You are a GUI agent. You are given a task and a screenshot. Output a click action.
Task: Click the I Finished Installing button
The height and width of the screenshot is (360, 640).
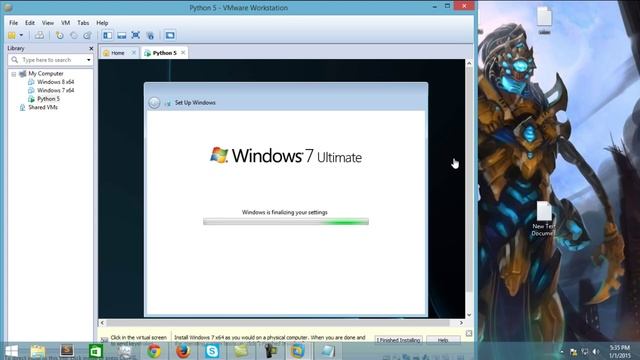[x=398, y=340]
